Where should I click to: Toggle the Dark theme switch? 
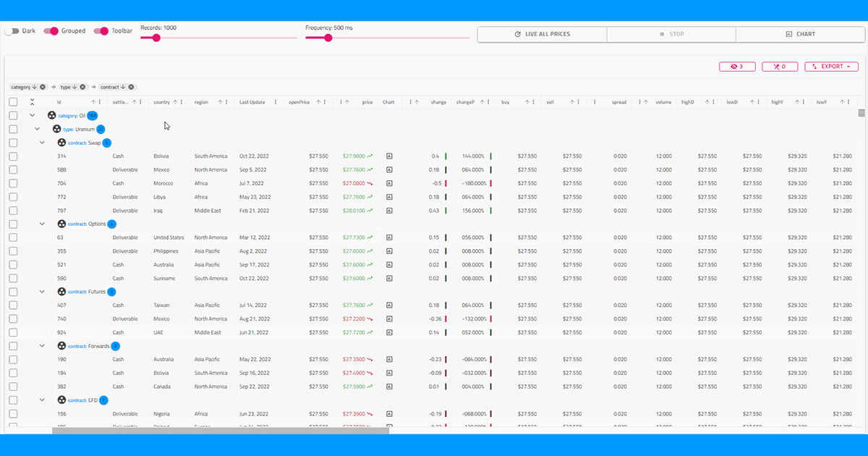12,31
